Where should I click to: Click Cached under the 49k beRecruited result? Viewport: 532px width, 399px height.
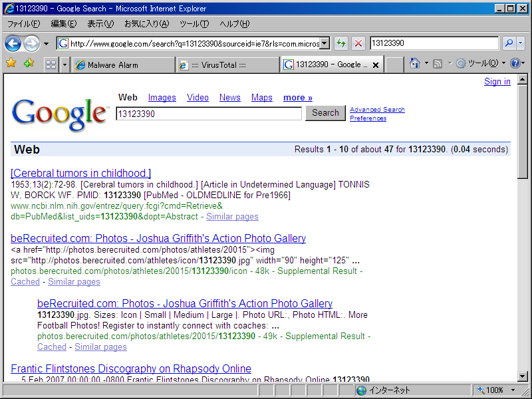52,346
